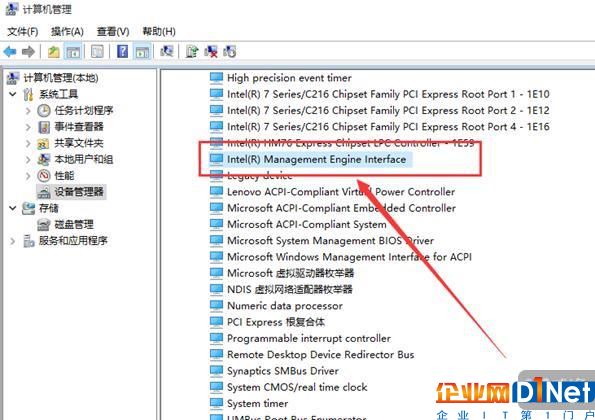The height and width of the screenshot is (420, 595).
Task: Expand the 共享文件夹 node
Action: click(x=28, y=143)
